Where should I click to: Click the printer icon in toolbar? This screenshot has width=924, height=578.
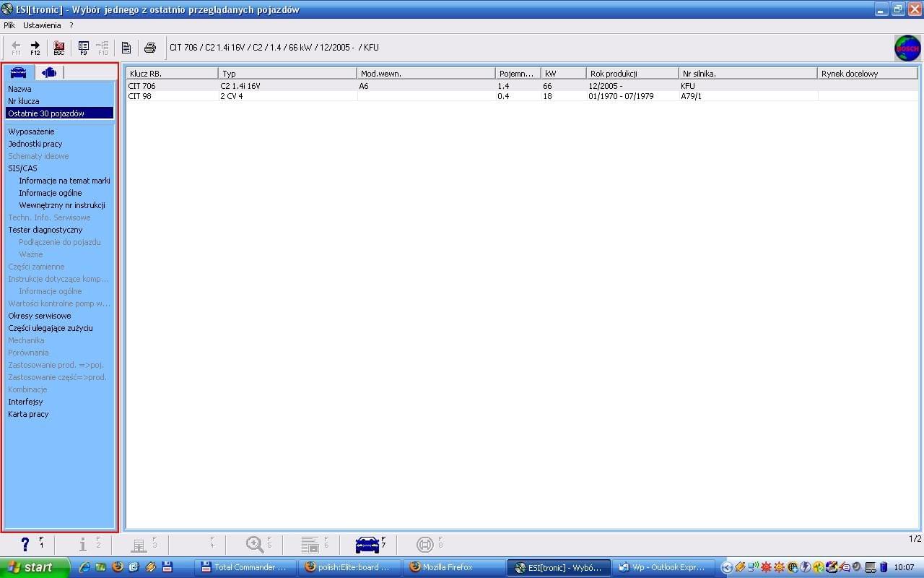[x=150, y=48]
